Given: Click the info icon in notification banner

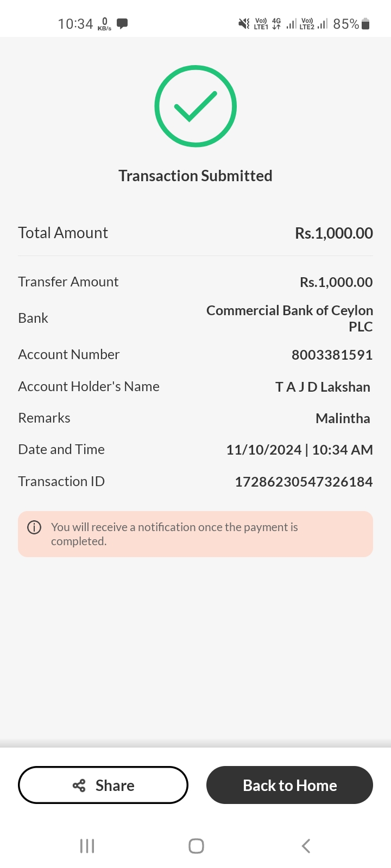Looking at the screenshot, I should click(34, 527).
